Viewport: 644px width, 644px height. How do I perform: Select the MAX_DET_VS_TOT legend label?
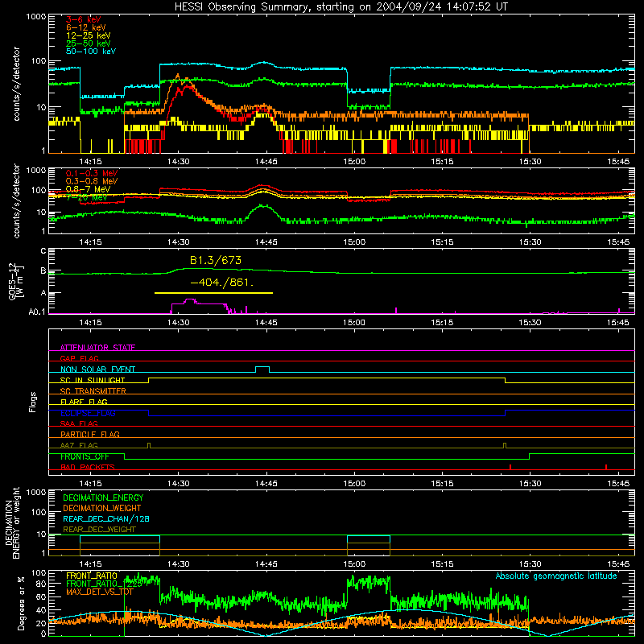(x=100, y=592)
